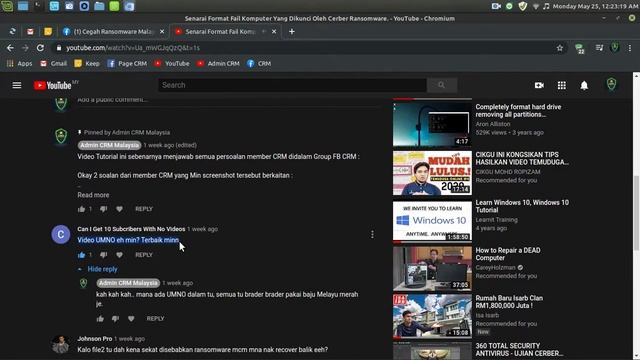Open 'How to Repair a DEAD Computer' title
Viewport: 640px width, 360px height.
pos(508,254)
